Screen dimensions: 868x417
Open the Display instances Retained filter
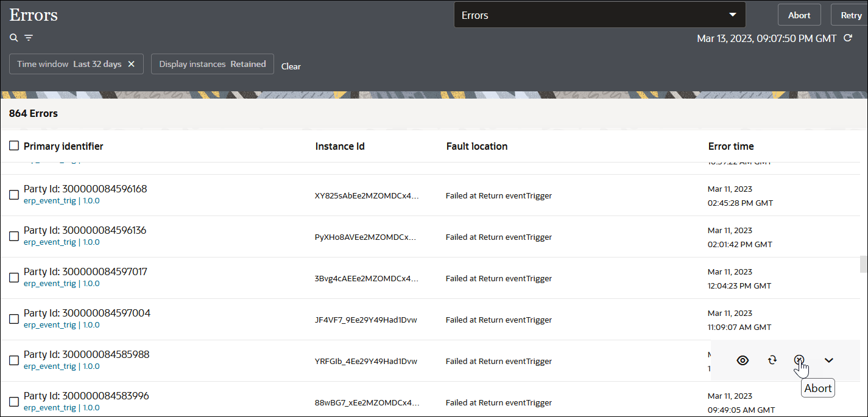click(213, 64)
